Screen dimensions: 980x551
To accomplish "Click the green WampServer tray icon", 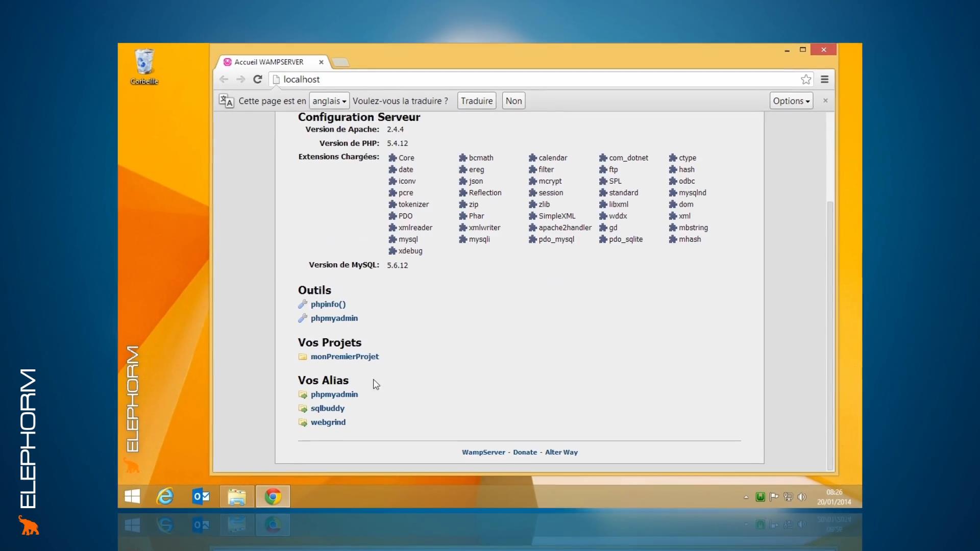I will point(761,496).
